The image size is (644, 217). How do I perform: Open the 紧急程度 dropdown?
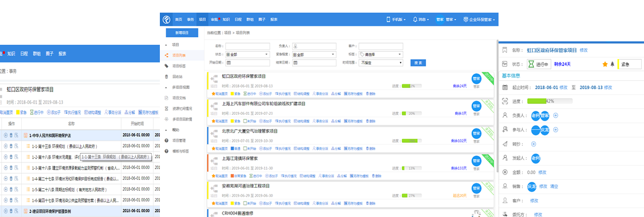314,55
